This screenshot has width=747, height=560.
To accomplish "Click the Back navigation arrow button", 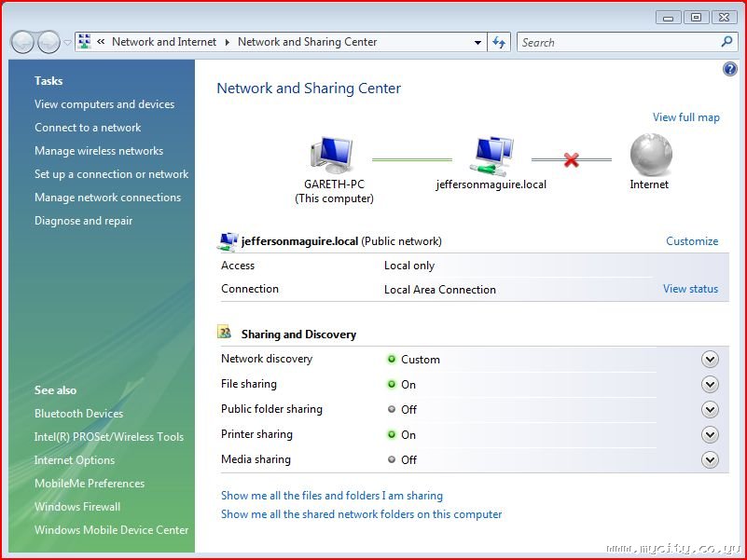I will click(22, 42).
